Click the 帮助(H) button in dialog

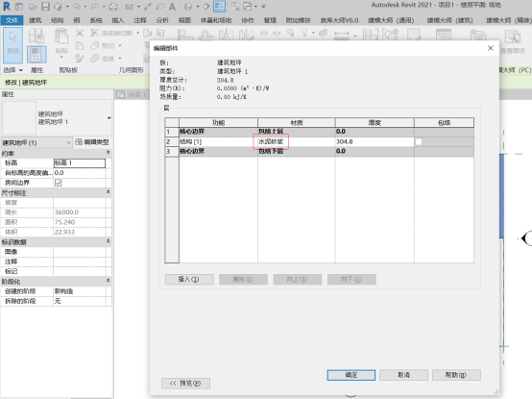[456, 375]
